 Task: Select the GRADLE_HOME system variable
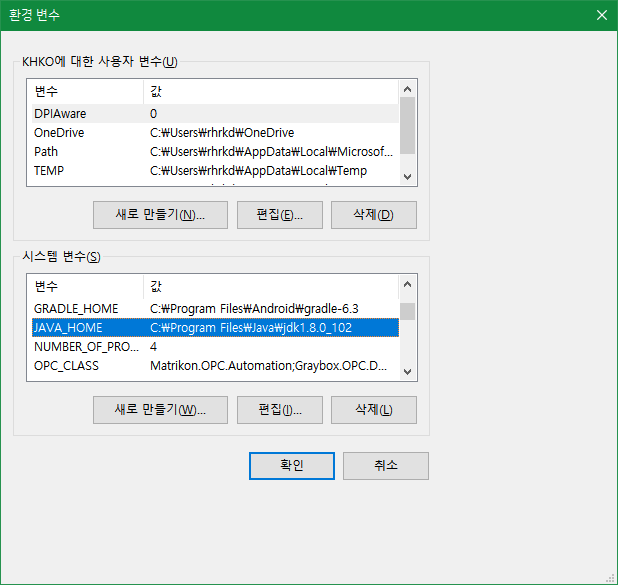pos(215,309)
